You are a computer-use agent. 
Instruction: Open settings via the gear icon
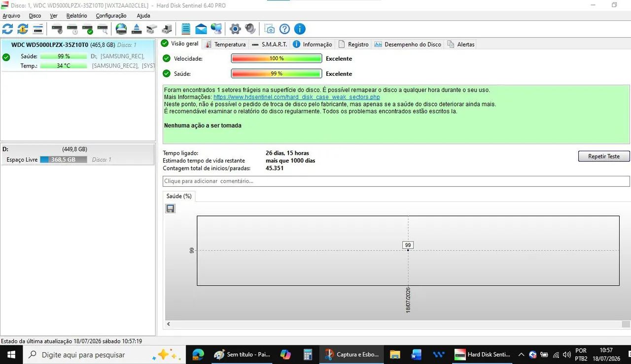click(235, 29)
